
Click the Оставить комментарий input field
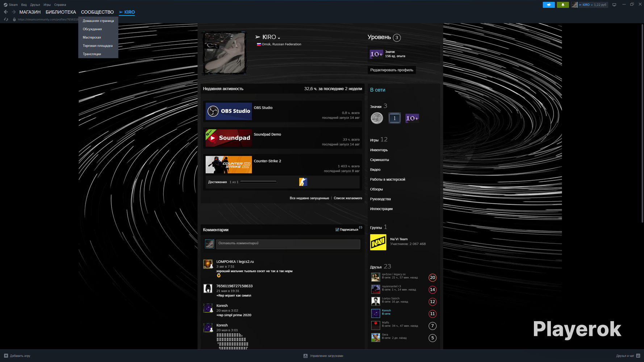[x=288, y=244]
